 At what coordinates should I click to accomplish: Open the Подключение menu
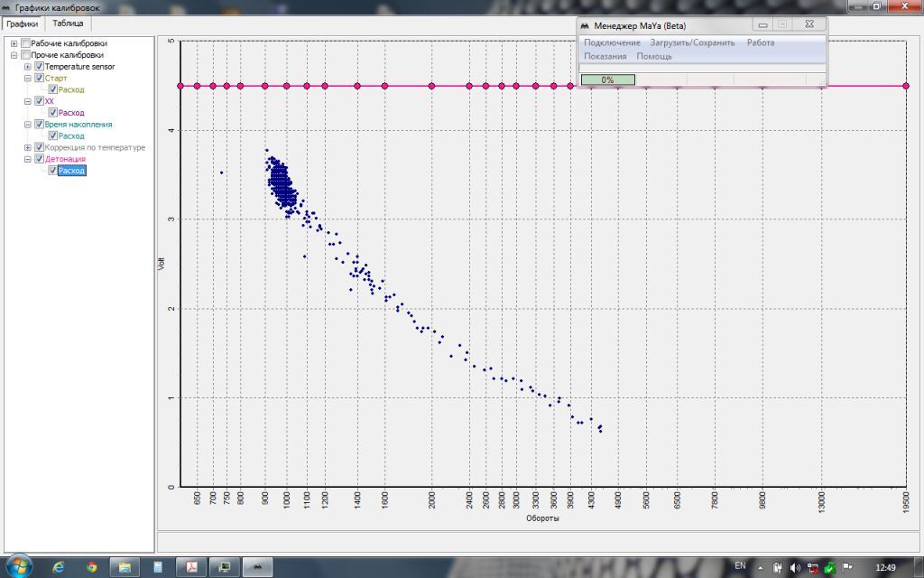point(612,42)
